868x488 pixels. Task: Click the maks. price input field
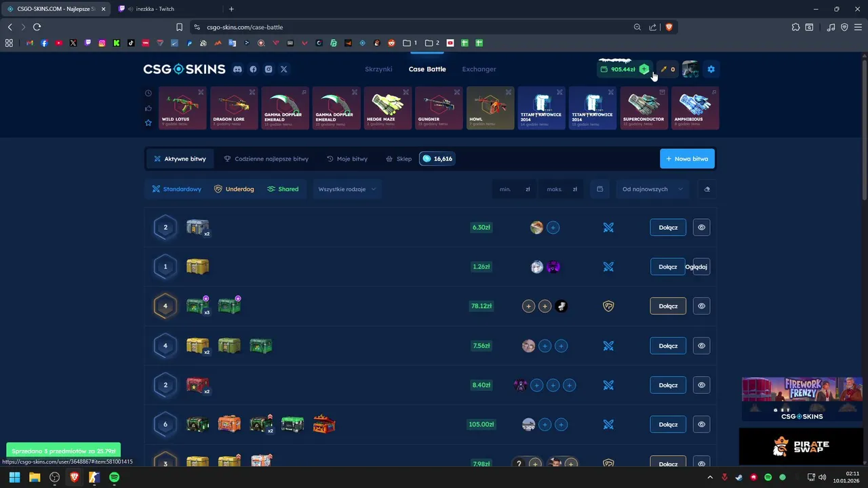pyautogui.click(x=561, y=189)
